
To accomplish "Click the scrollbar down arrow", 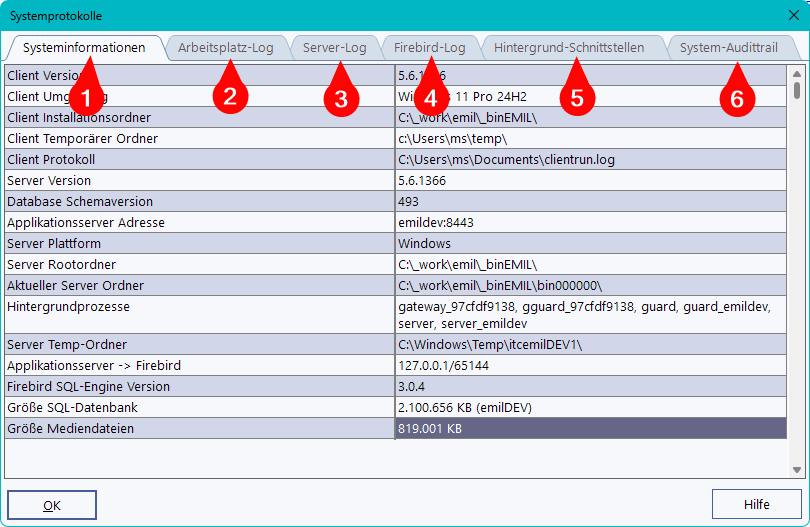I will 797,469.
